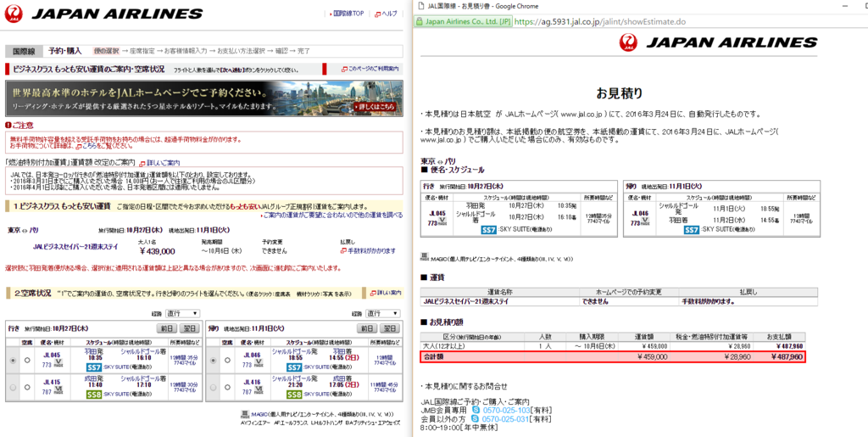The height and width of the screenshot is (437, 868).
Task: Click SS7 seat badge for JL045 on booking page
Action: (x=92, y=366)
